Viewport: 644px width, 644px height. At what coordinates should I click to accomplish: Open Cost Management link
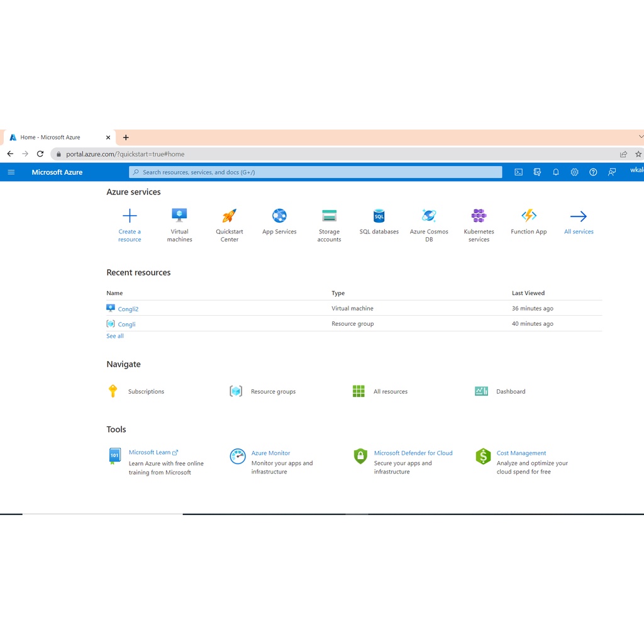pos(521,453)
